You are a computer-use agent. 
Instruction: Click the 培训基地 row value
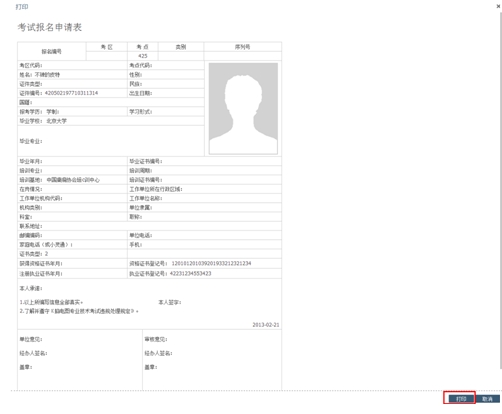pyautogui.click(x=73, y=180)
